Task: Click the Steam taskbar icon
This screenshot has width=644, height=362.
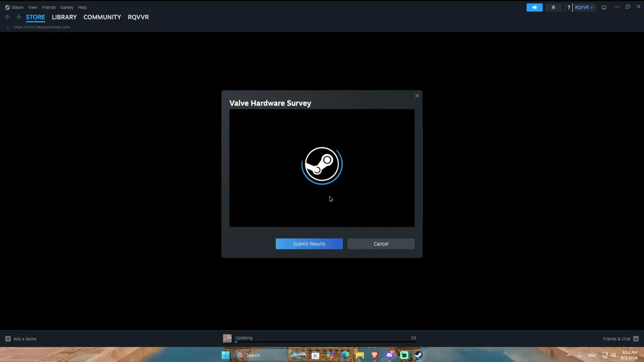Action: [419, 355]
